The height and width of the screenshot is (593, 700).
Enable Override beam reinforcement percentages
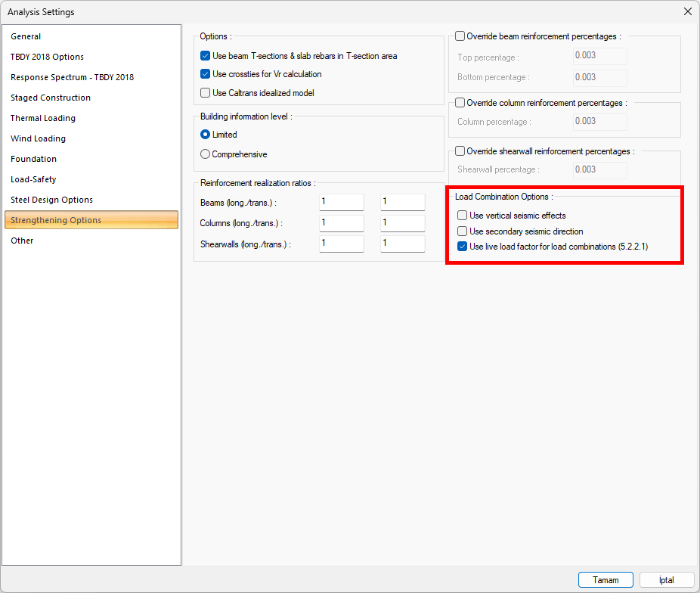tap(460, 36)
